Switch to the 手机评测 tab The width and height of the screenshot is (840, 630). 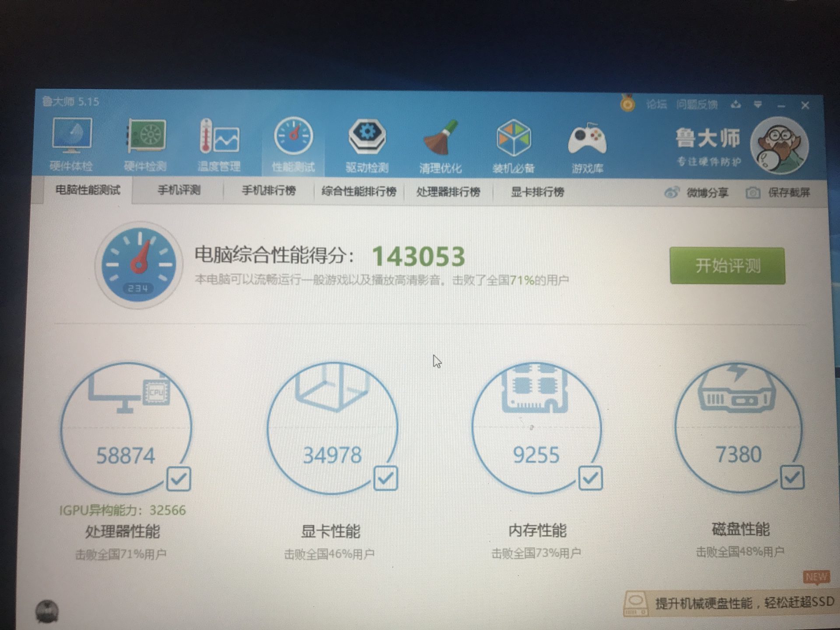point(179,190)
